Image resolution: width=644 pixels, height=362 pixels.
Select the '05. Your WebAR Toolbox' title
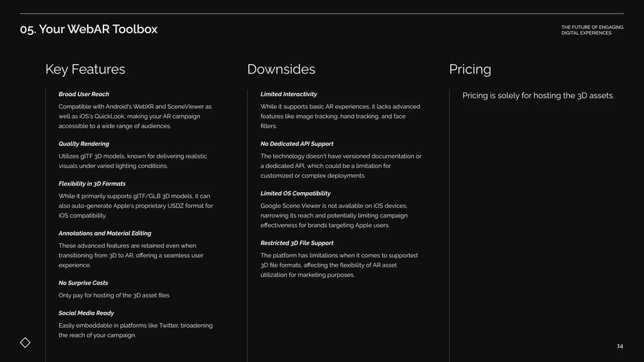(88, 29)
